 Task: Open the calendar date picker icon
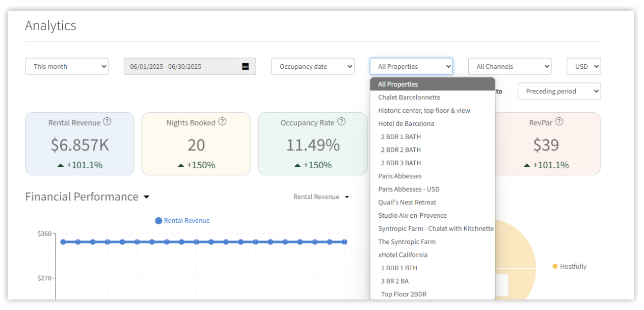click(245, 66)
